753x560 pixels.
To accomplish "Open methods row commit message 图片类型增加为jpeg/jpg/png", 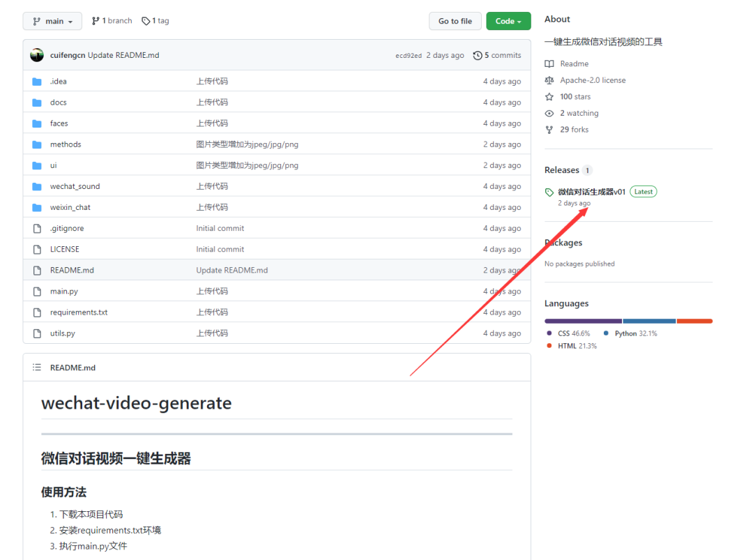I will pos(248,144).
